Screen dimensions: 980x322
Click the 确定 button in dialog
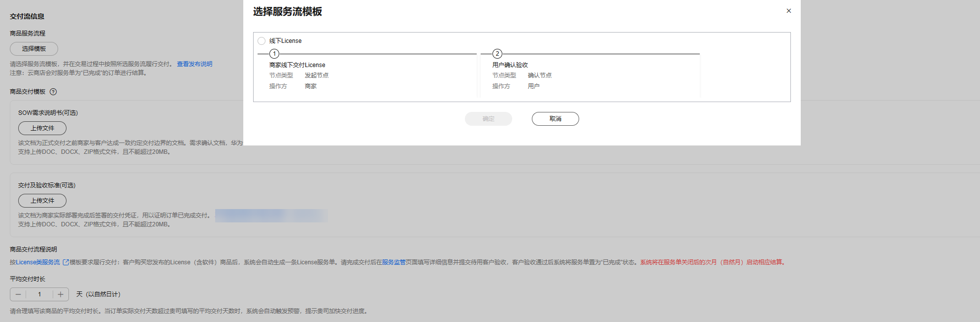488,119
